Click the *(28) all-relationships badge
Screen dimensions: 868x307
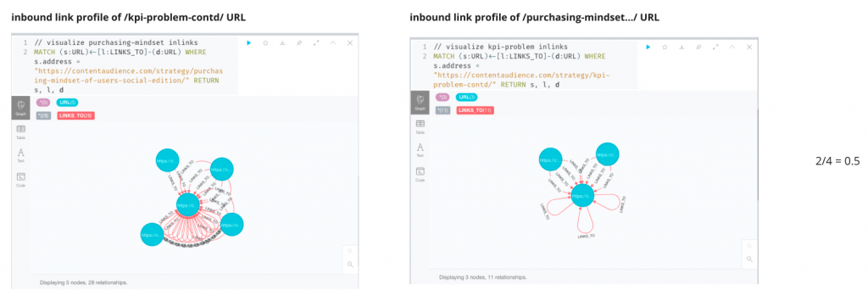coord(44,115)
